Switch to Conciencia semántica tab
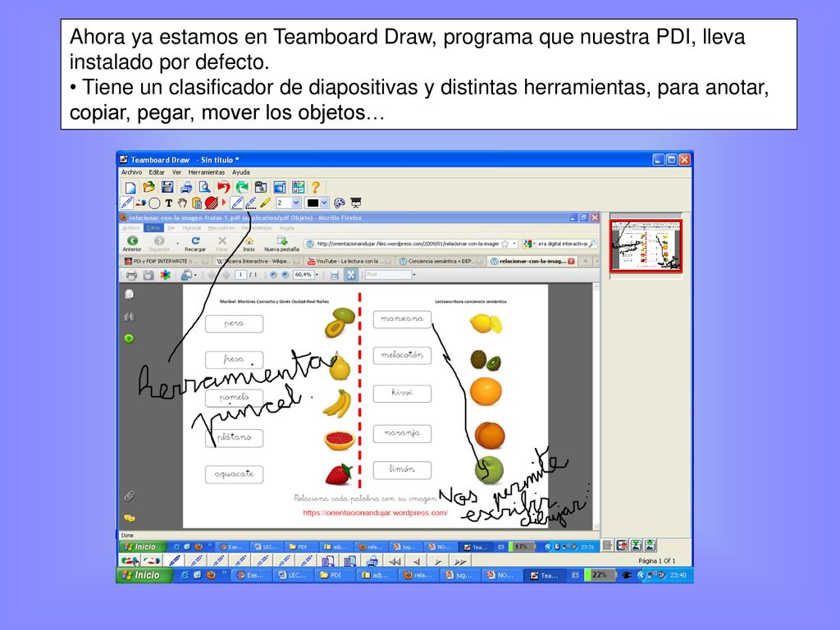 point(440,262)
